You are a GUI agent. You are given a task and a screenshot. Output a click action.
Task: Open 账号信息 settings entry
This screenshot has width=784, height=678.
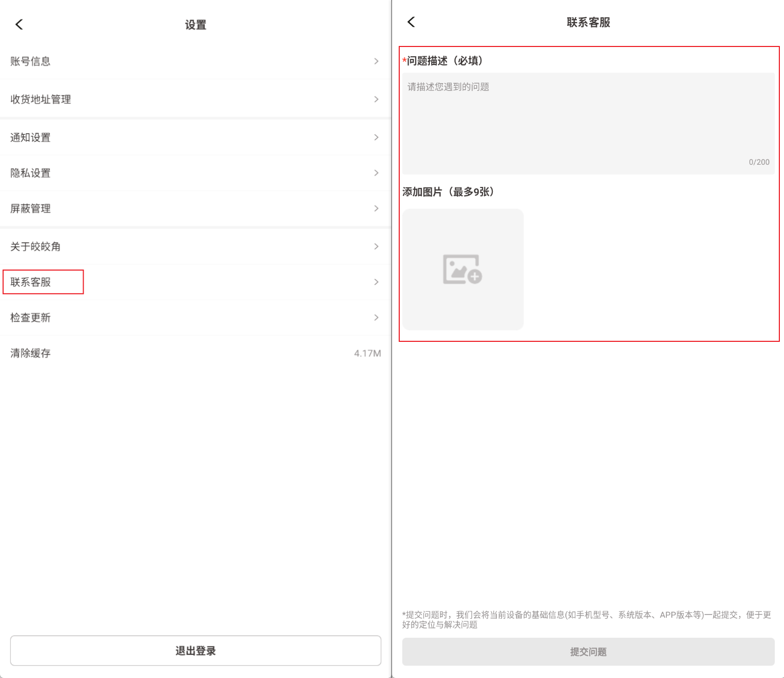pos(30,61)
